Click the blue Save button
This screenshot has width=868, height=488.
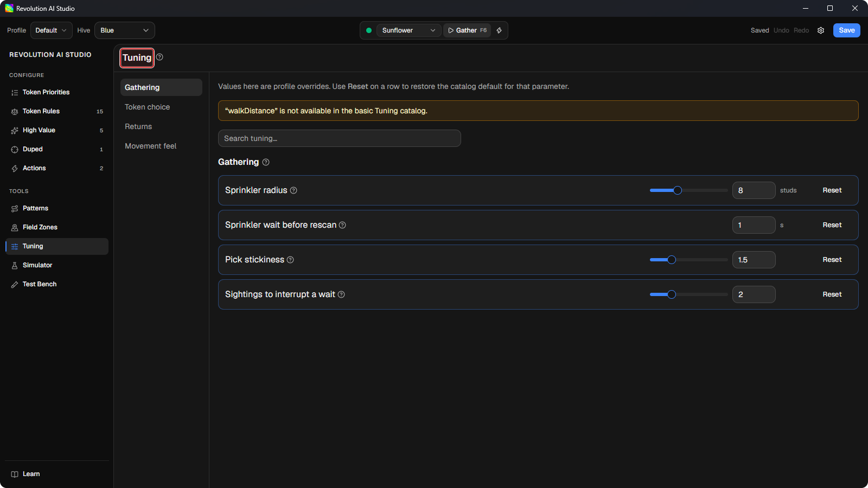[847, 30]
